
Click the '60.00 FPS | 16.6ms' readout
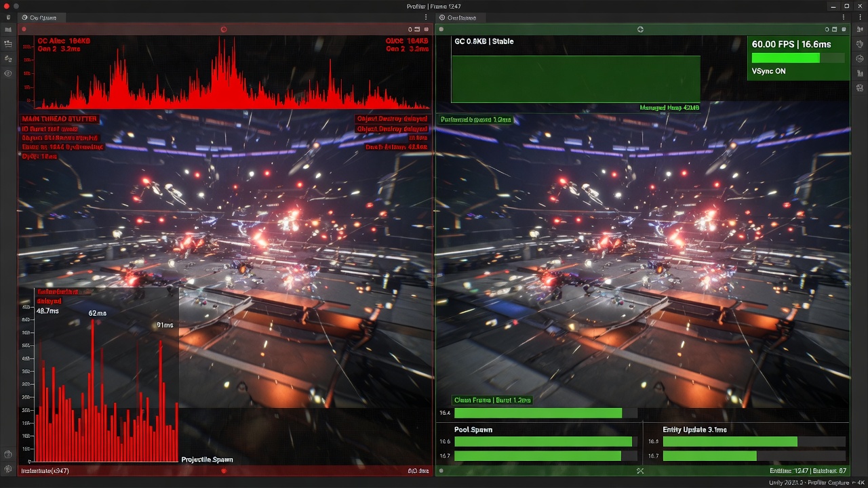[791, 44]
